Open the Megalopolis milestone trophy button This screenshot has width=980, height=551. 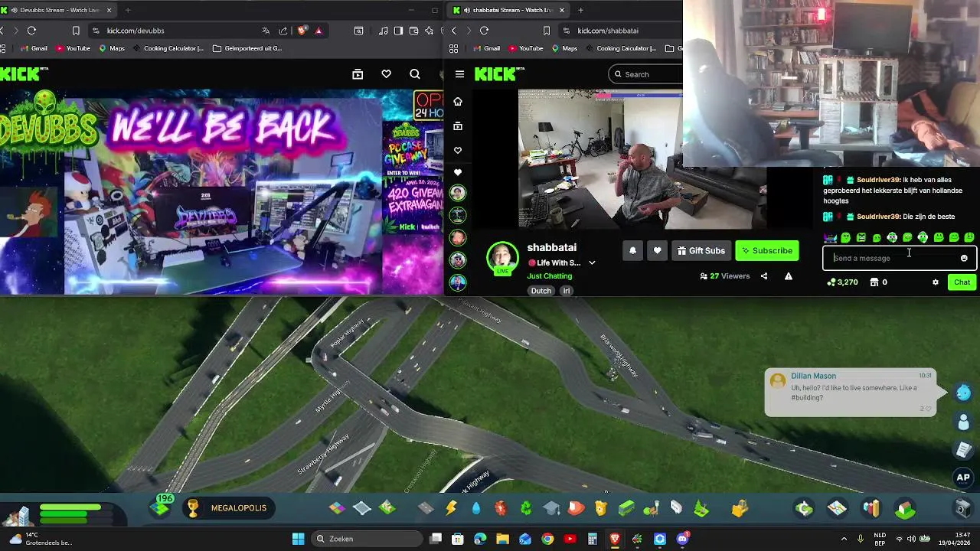(x=228, y=508)
